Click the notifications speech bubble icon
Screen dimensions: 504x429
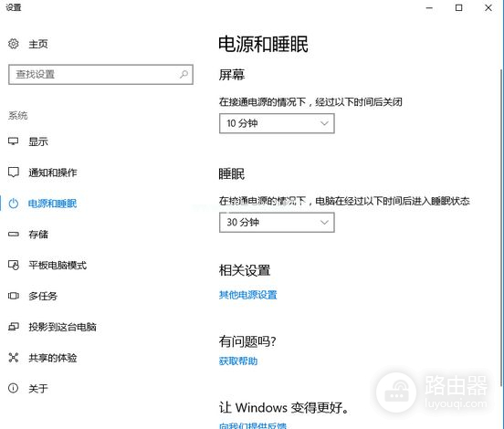tap(14, 173)
